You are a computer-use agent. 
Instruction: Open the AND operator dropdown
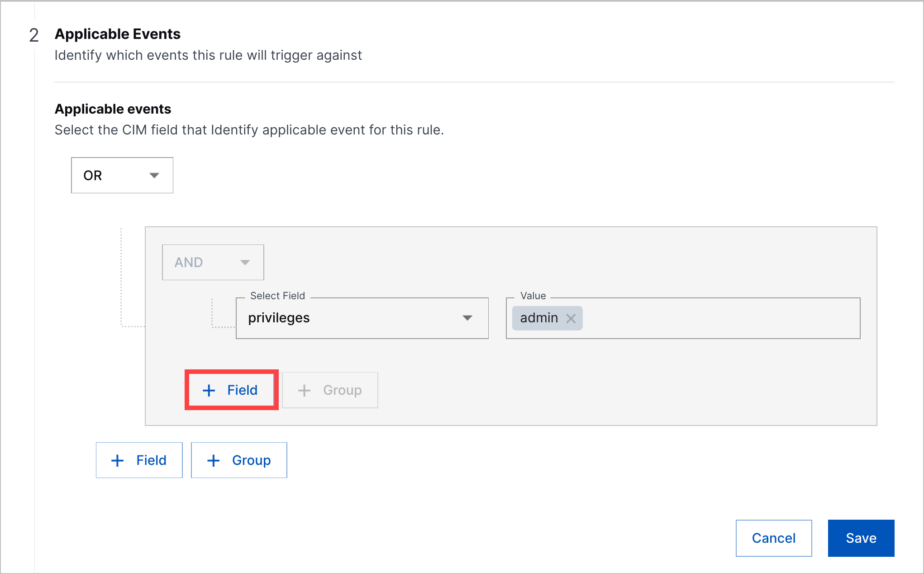point(213,262)
